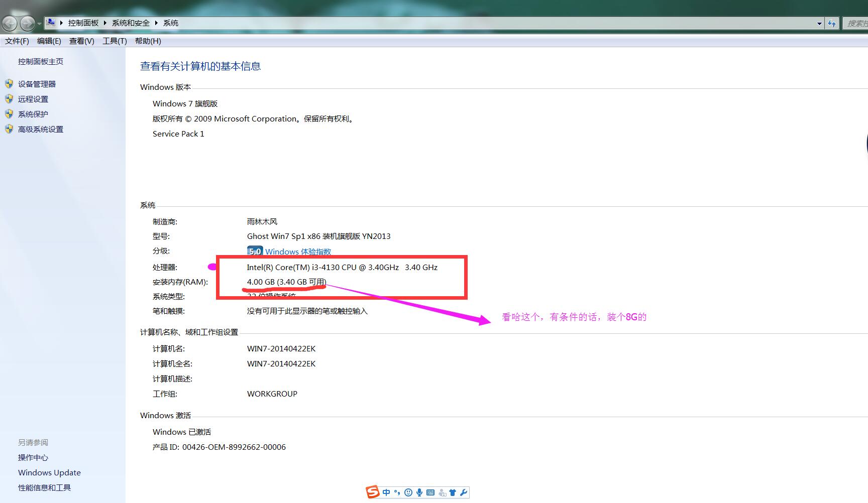This screenshot has height=503, width=868.
Task: Click the address bar refresh button
Action: click(832, 24)
